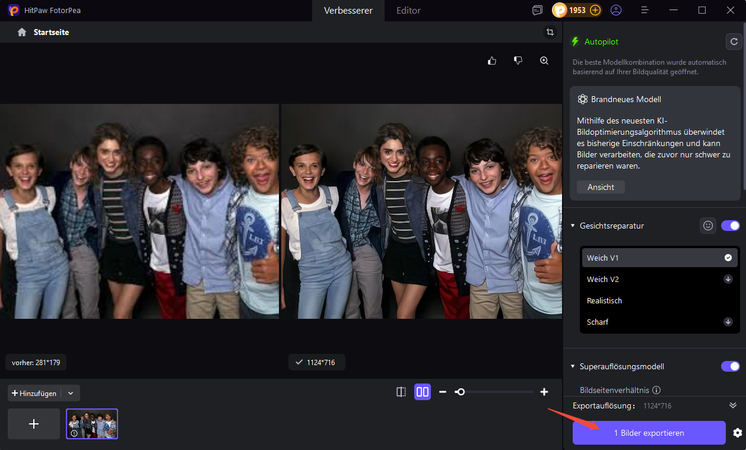Switch to the Editor tab
Image resolution: width=746 pixels, height=450 pixels.
[408, 11]
